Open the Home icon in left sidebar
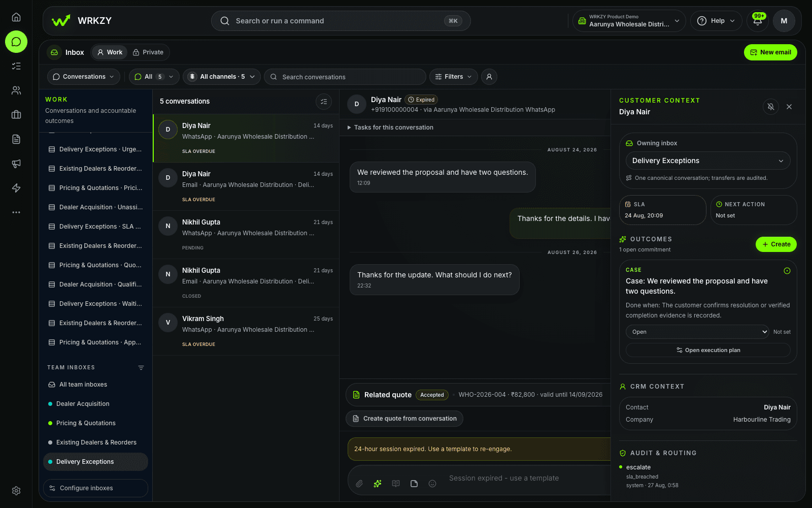The width and height of the screenshot is (812, 508). (16, 17)
